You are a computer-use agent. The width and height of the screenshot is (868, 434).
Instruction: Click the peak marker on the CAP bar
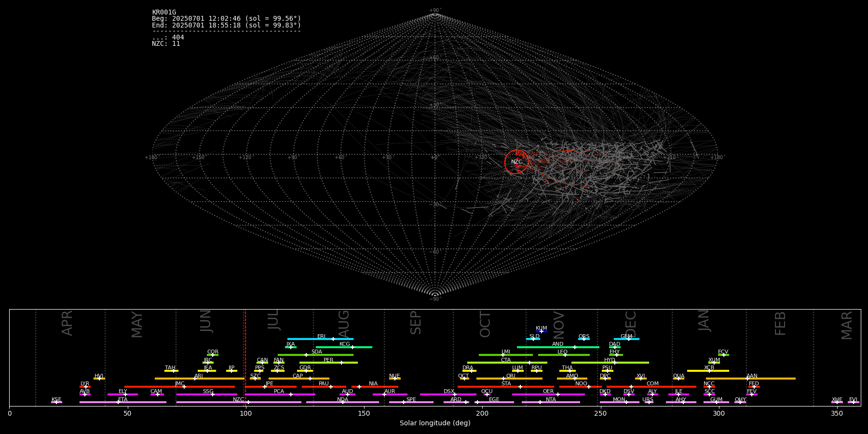[x=310, y=379]
